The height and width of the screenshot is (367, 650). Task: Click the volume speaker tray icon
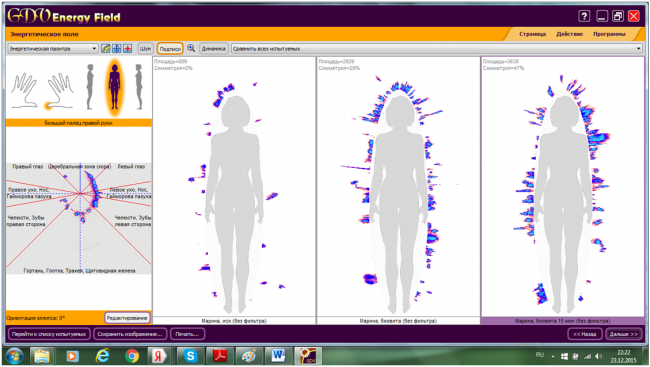click(x=598, y=356)
